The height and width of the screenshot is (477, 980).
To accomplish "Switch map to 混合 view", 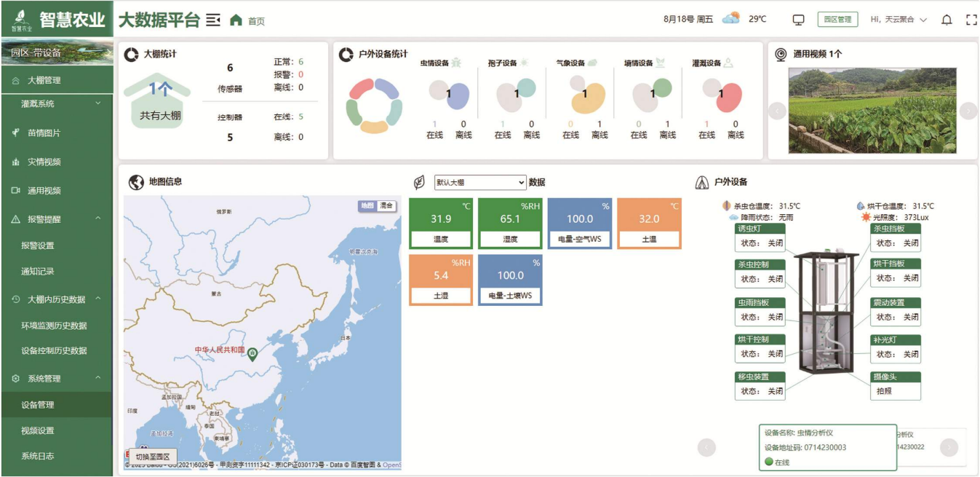I will [x=386, y=205].
